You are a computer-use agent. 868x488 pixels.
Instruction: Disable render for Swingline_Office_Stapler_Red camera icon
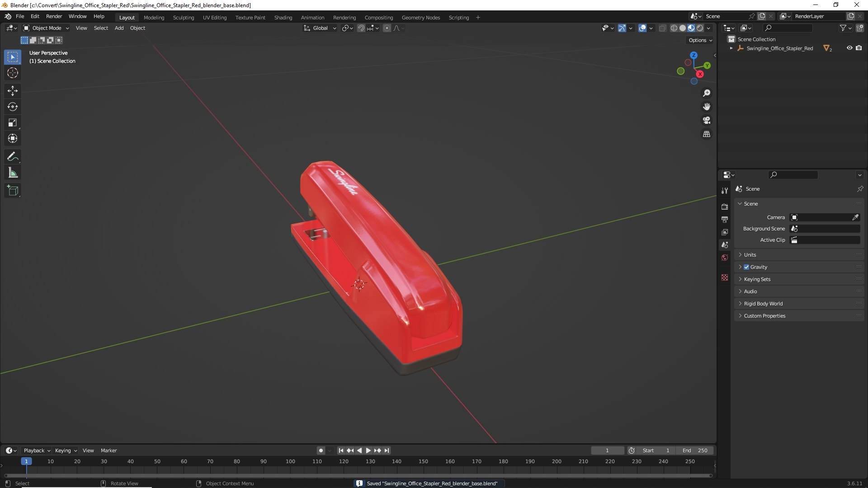(859, 48)
